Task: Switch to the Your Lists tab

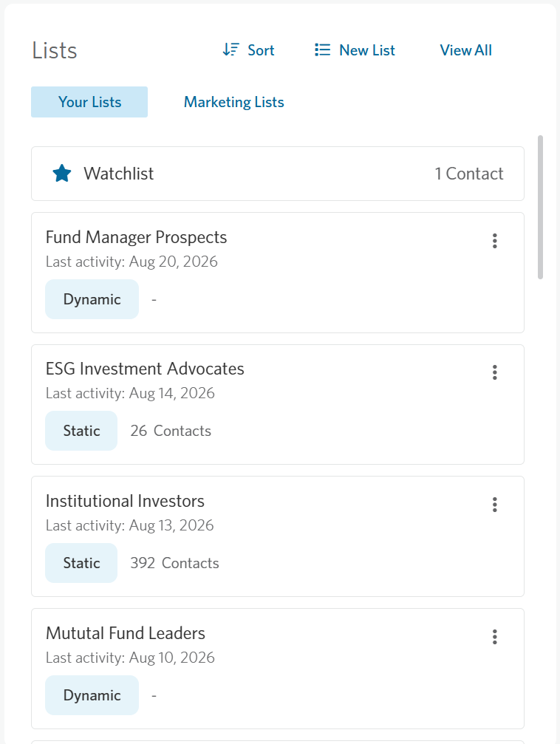Action: click(89, 102)
